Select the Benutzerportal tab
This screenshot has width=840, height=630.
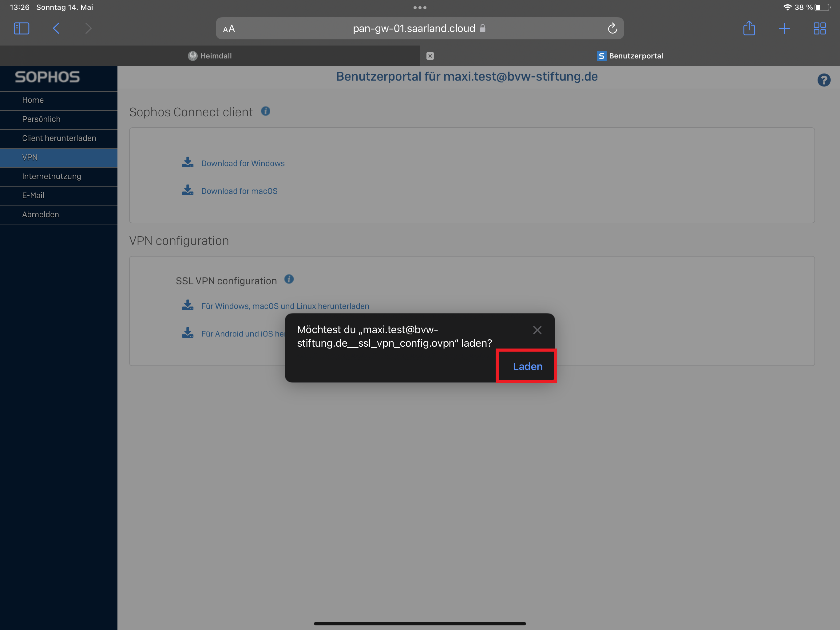tap(630, 56)
